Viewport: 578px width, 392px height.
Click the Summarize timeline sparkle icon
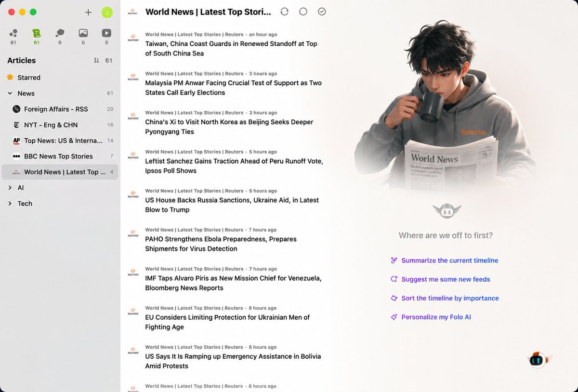pyautogui.click(x=394, y=261)
